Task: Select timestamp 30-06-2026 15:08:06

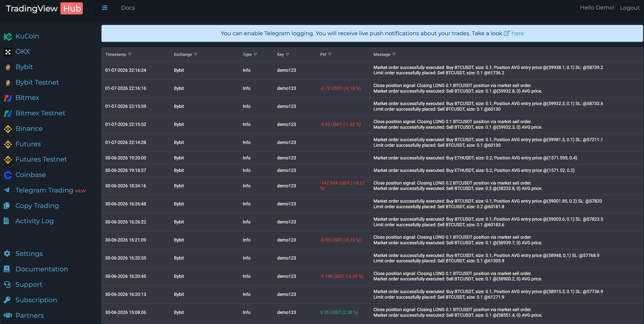Action: click(x=126, y=312)
